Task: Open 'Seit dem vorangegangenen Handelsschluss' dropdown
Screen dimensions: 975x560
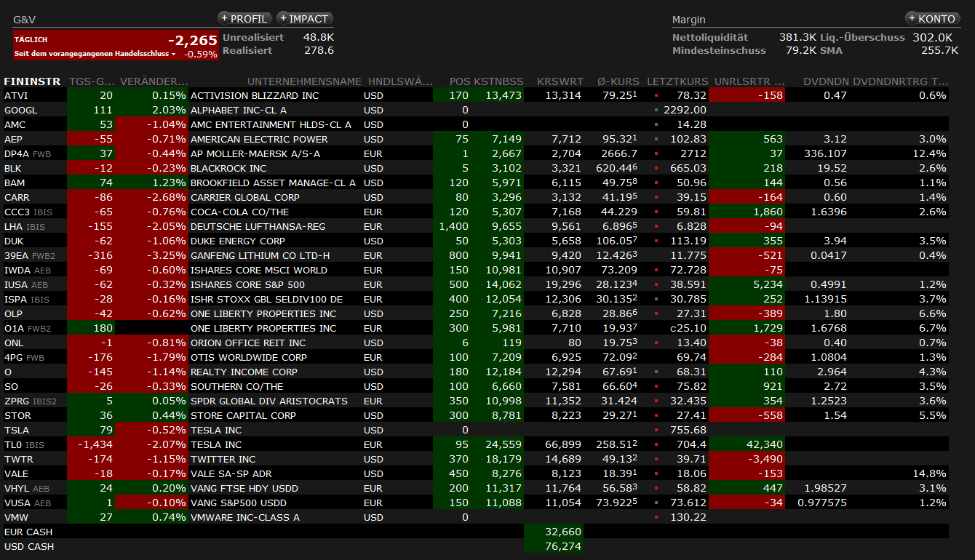Action: [x=174, y=55]
